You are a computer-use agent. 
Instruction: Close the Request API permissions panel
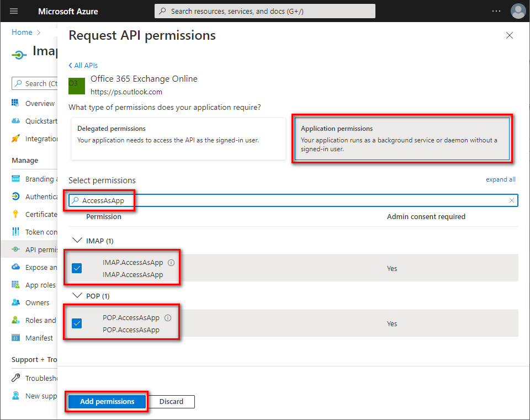(510, 35)
